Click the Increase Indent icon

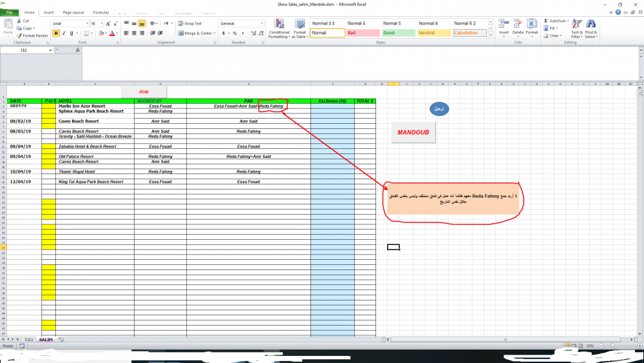[160, 34]
